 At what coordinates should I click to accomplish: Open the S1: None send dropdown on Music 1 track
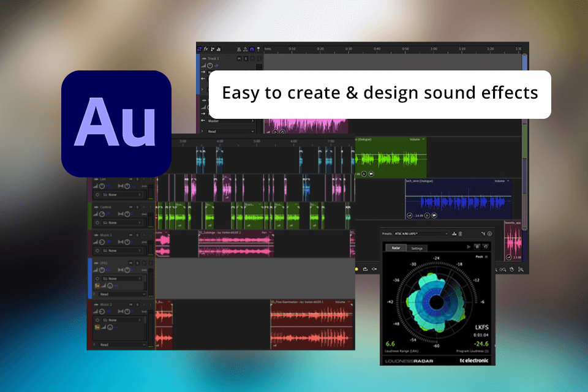point(121,251)
